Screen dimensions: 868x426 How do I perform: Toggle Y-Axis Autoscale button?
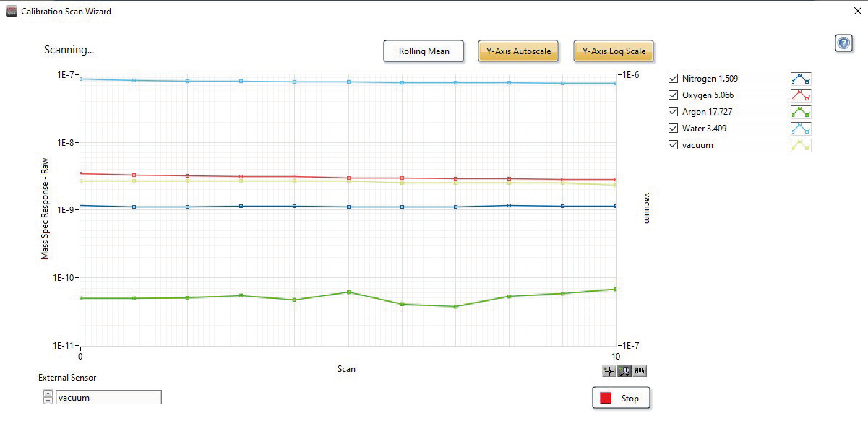click(x=518, y=51)
